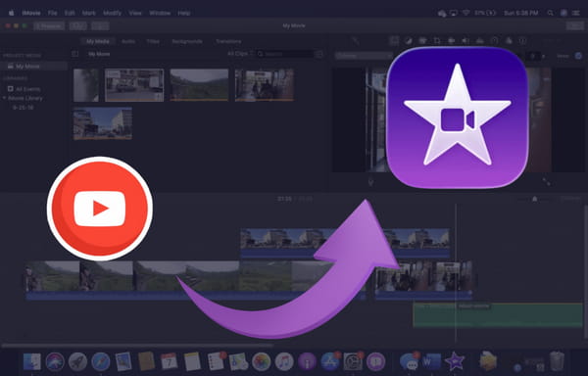The width and height of the screenshot is (588, 376).
Task: Select the iMovie Library item
Action: click(x=25, y=98)
